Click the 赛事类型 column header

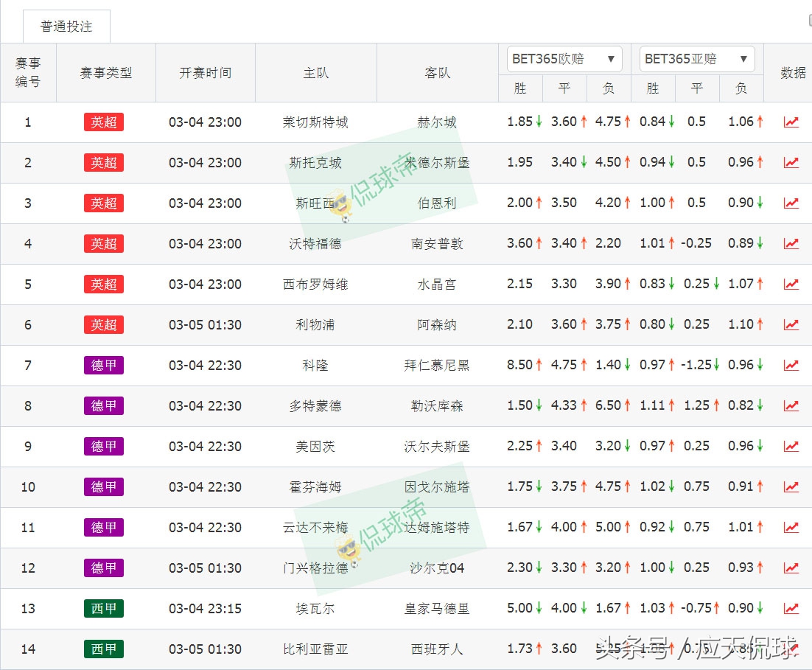pyautogui.click(x=105, y=72)
